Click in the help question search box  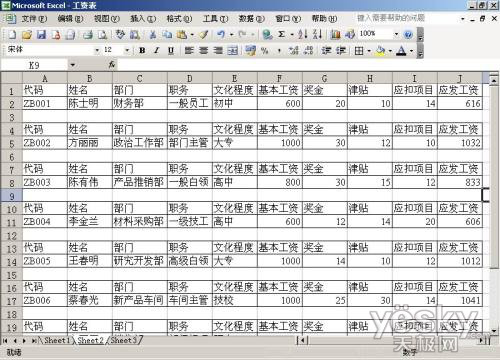(407, 18)
